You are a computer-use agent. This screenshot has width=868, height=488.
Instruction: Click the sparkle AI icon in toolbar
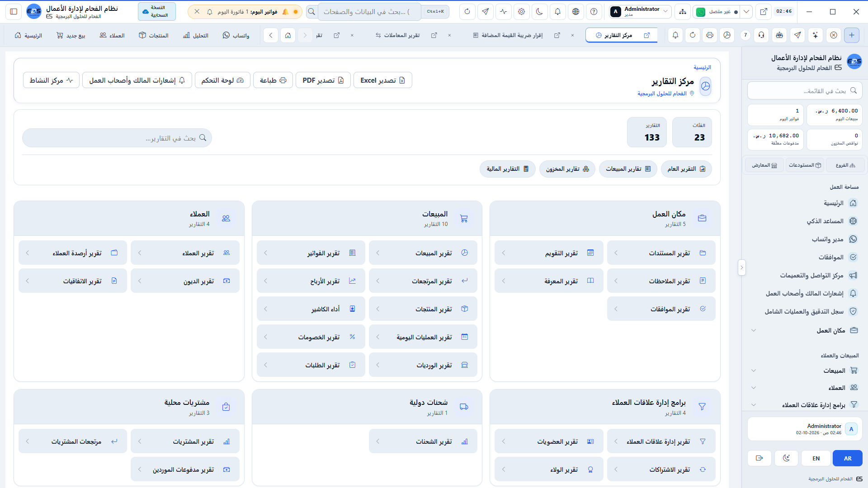(x=816, y=35)
